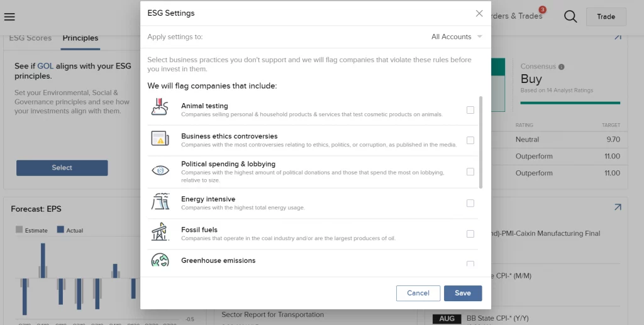The image size is (644, 325).
Task: Click the Animal testing icon
Action: (x=160, y=107)
